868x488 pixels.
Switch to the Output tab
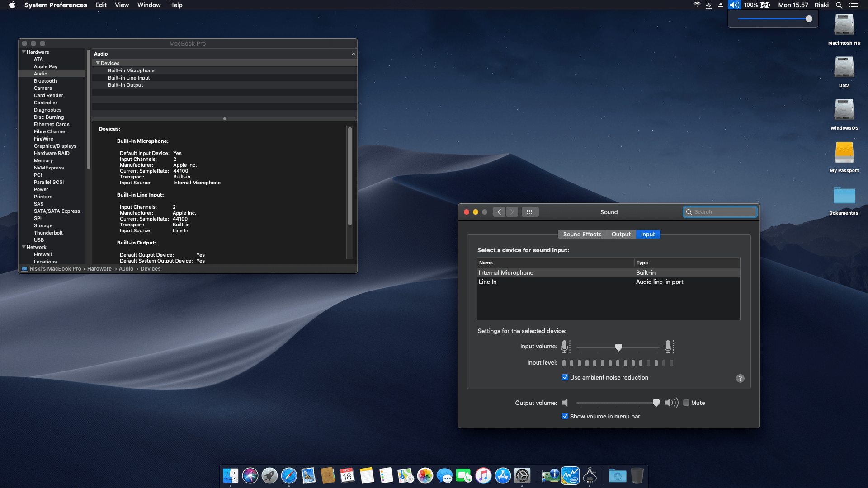click(621, 234)
